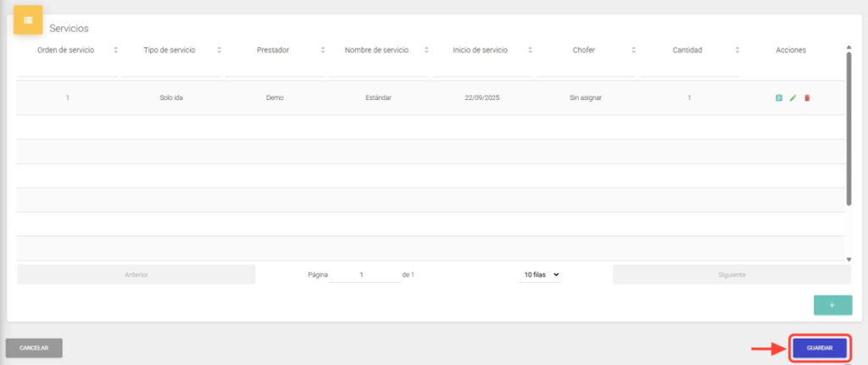The image size is (868, 365).
Task: Sort by Chofer column arrows
Action: pyautogui.click(x=634, y=51)
